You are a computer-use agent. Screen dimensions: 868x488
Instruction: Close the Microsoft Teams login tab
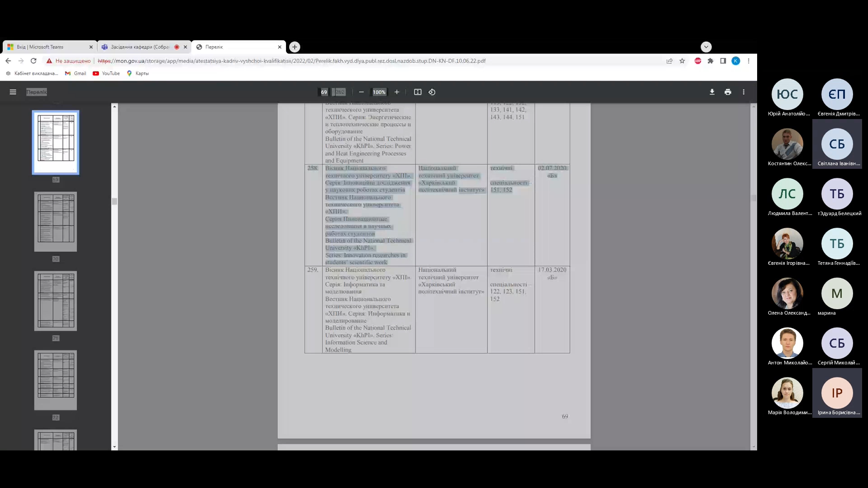91,47
